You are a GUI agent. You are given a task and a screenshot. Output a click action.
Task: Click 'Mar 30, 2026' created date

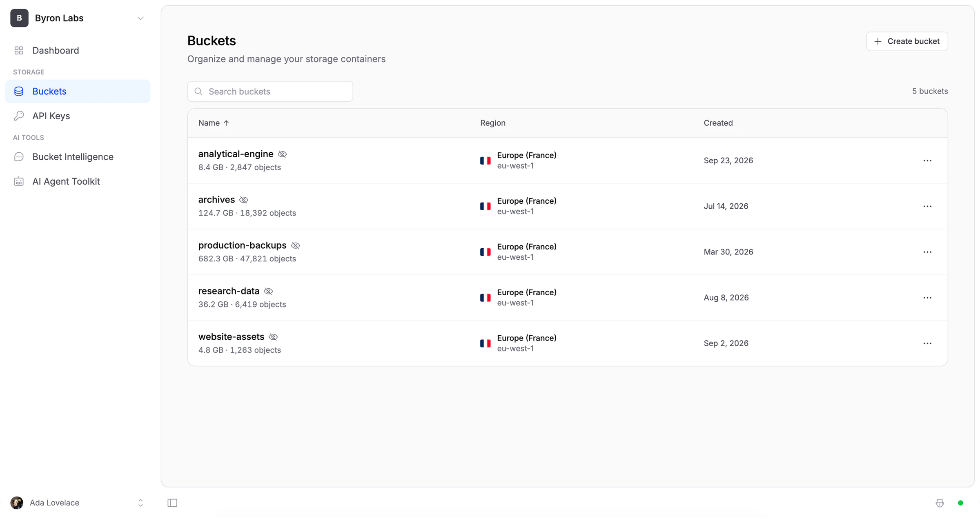[x=728, y=252]
